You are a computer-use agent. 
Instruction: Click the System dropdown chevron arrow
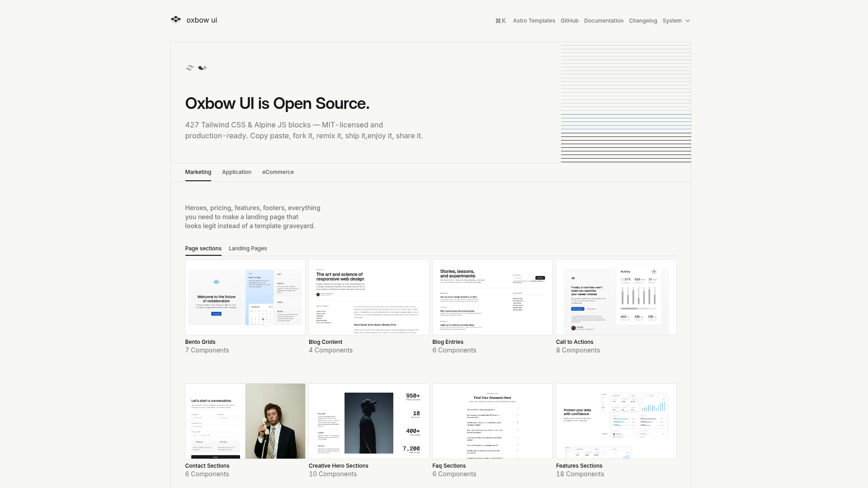(688, 21)
